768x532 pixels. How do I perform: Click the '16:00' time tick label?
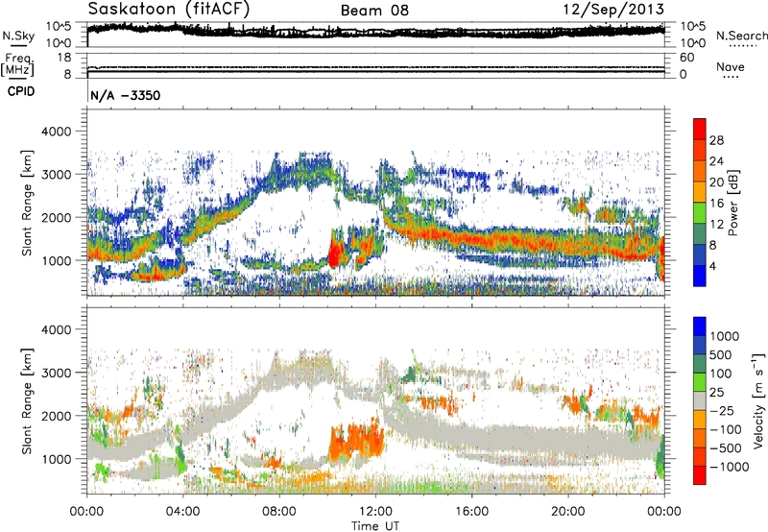(x=471, y=512)
